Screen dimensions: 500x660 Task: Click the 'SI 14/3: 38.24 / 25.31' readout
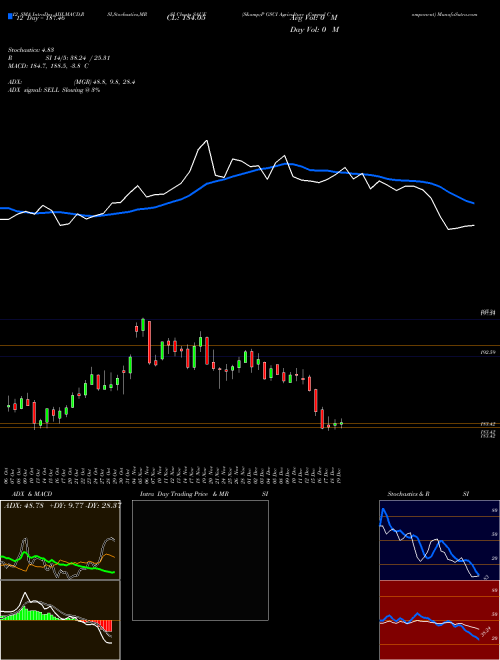(78, 58)
